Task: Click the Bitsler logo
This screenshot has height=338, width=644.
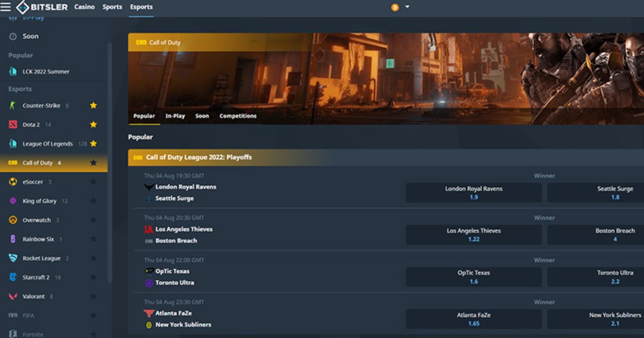Action: [x=42, y=7]
